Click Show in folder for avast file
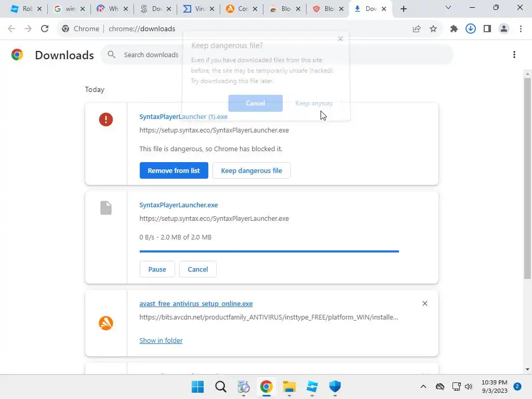The image size is (532, 399). click(x=161, y=340)
